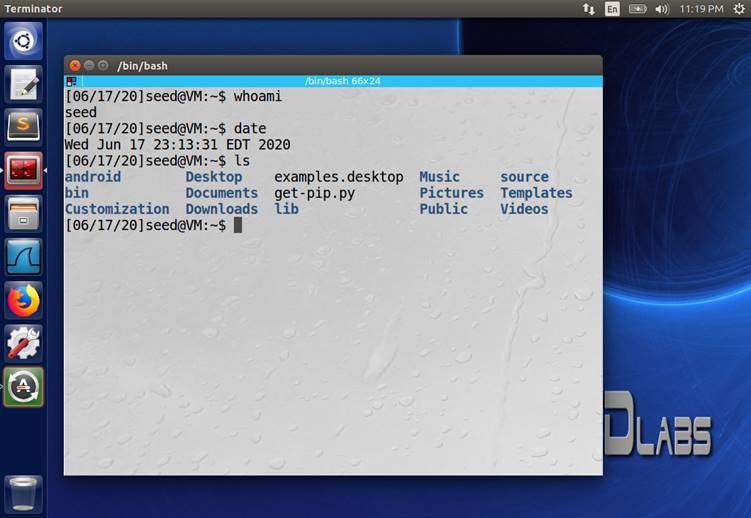Select the red Terminator icon in the dock
751x518 pixels.
[x=23, y=170]
